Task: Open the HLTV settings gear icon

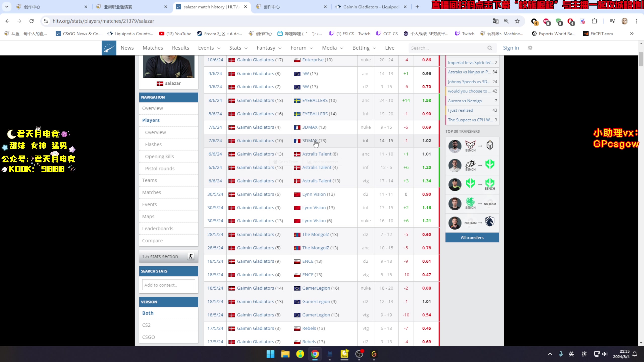Action: click(x=530, y=48)
